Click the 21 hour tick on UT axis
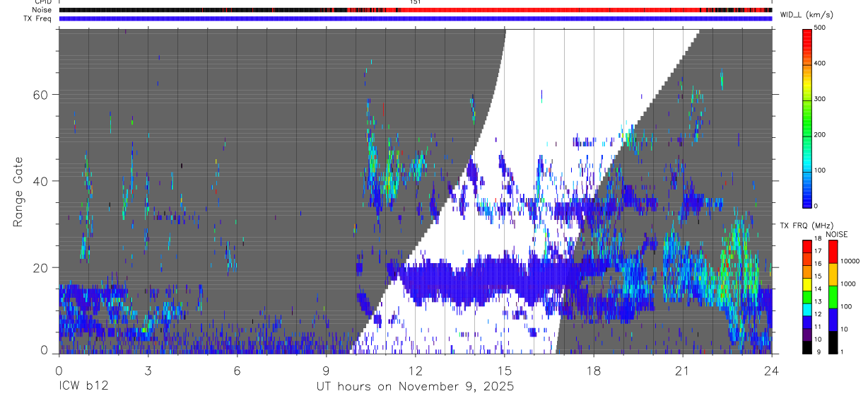 [683, 370]
